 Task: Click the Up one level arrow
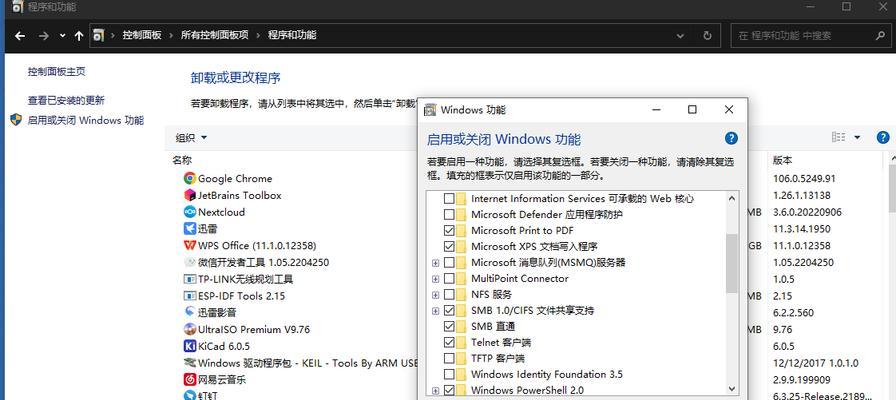pyautogui.click(x=79, y=35)
